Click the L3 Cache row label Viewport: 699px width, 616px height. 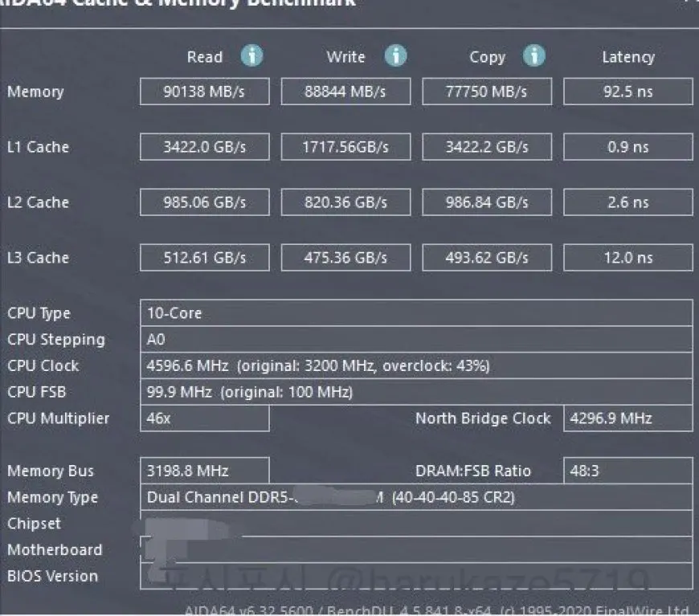38,257
